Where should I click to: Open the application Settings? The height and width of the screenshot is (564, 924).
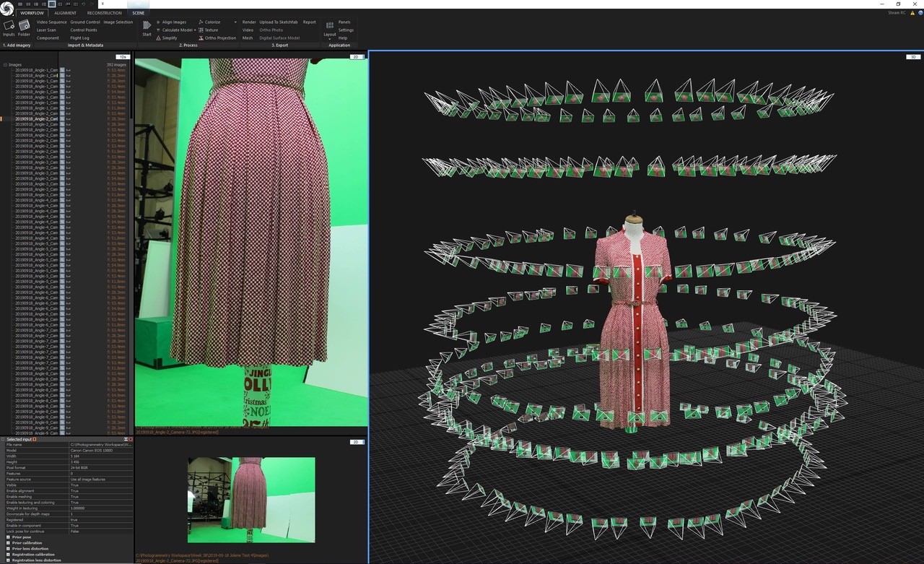coord(346,30)
